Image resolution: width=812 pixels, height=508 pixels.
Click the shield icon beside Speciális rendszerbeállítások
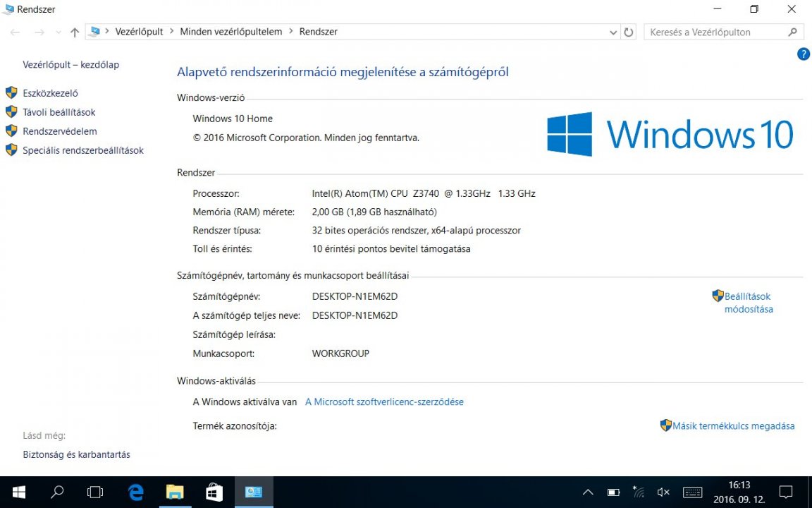[x=11, y=150]
